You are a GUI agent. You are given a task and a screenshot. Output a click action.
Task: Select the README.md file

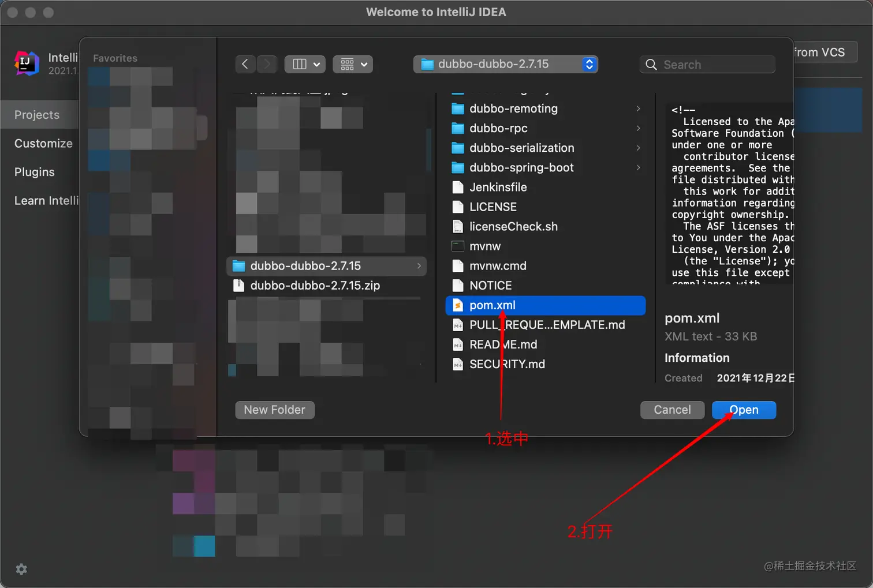(x=546, y=344)
